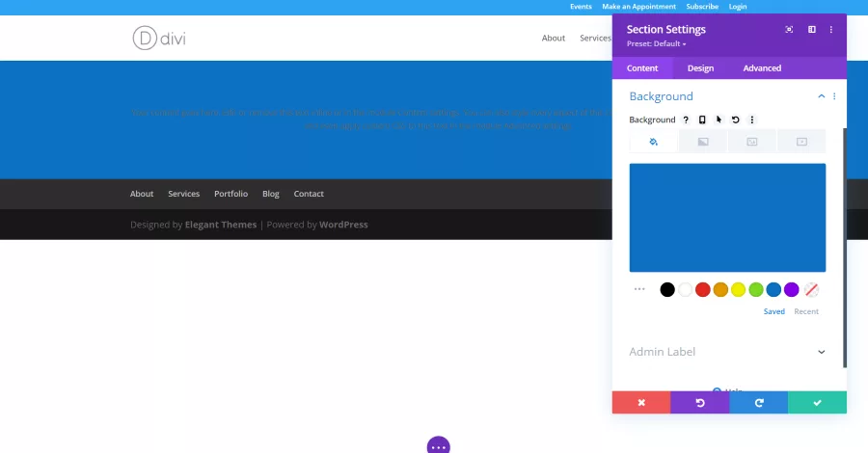Open responsive device options for Background
This screenshot has width=868, height=453.
click(702, 120)
